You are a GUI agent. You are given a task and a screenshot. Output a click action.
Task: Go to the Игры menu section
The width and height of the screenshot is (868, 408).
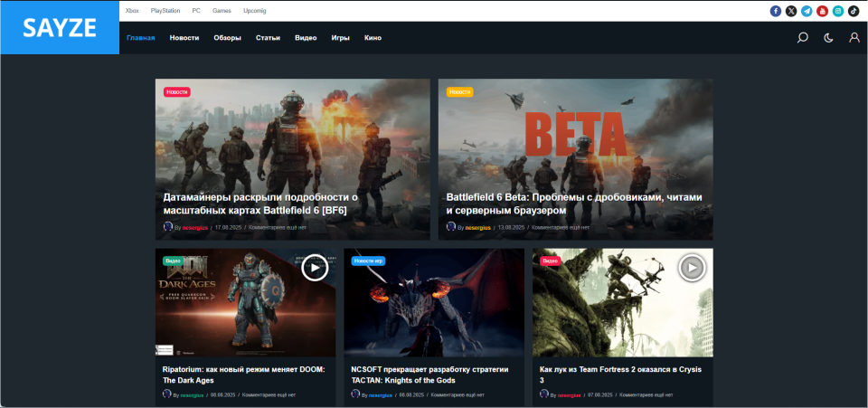click(341, 38)
